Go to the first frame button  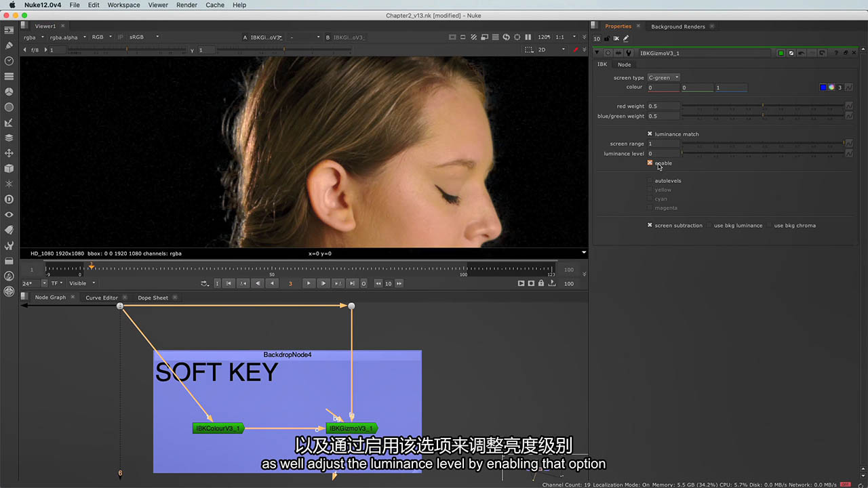pyautogui.click(x=229, y=283)
